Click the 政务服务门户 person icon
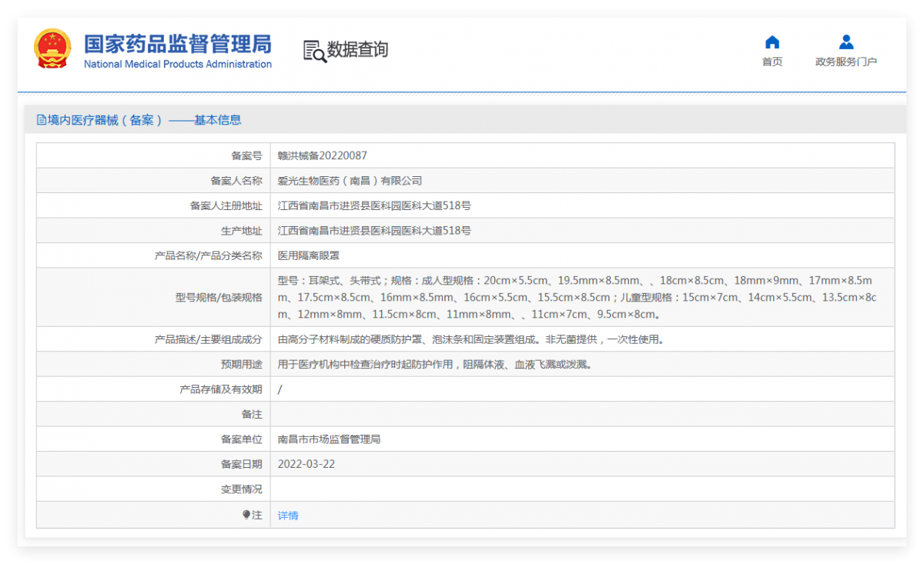Viewport: 924px width, 564px height. (x=845, y=42)
